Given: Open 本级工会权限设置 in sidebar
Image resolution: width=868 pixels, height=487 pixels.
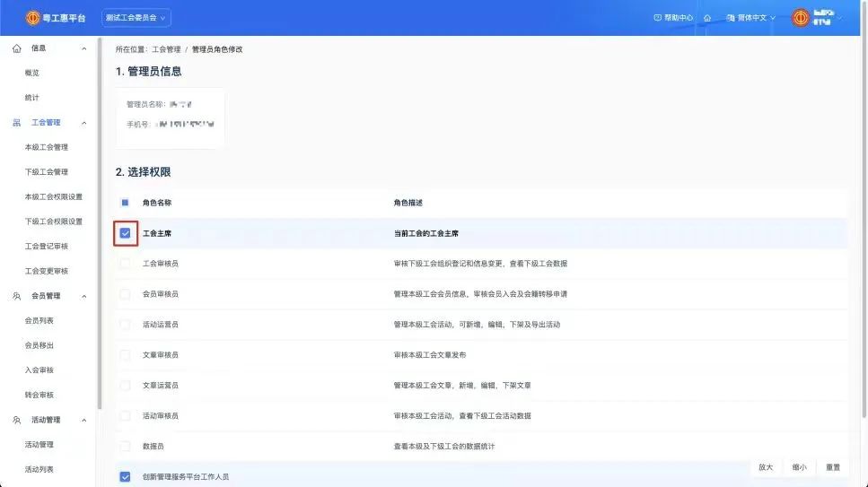Looking at the screenshot, I should (53, 196).
